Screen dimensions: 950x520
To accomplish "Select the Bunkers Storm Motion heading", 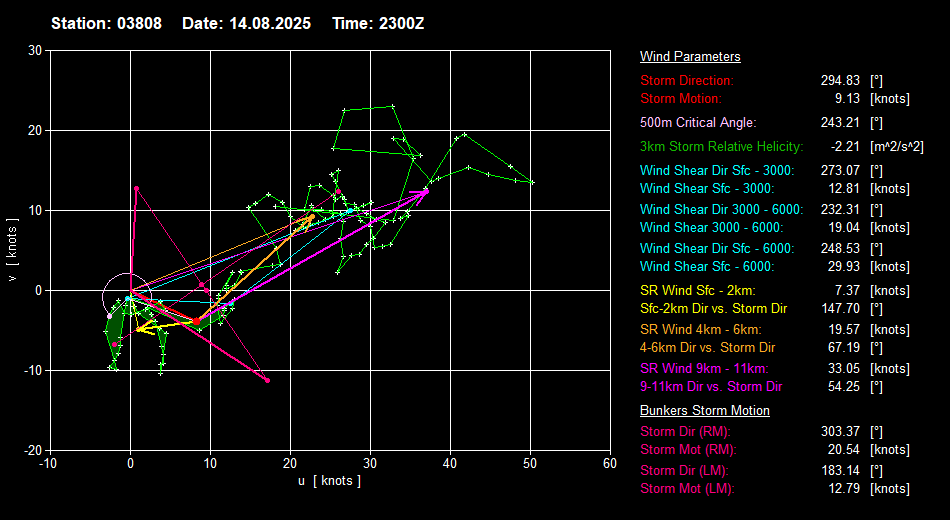I will 705,410.
